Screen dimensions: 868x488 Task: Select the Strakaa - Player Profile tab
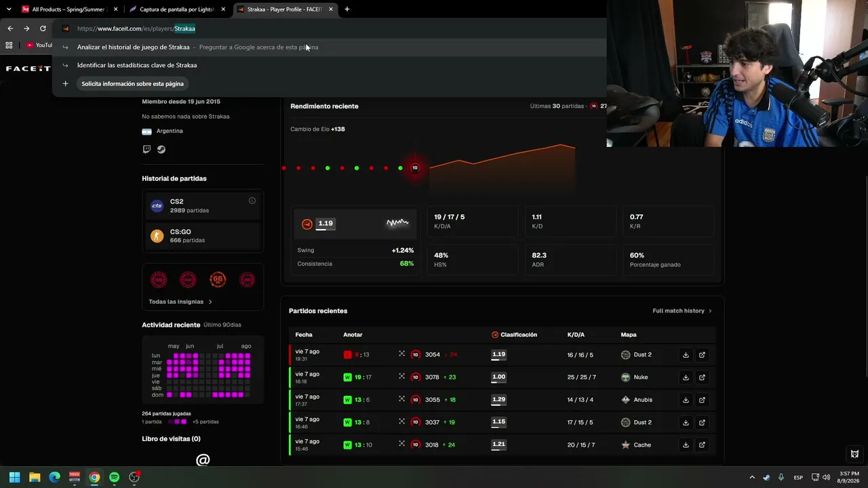tap(285, 9)
